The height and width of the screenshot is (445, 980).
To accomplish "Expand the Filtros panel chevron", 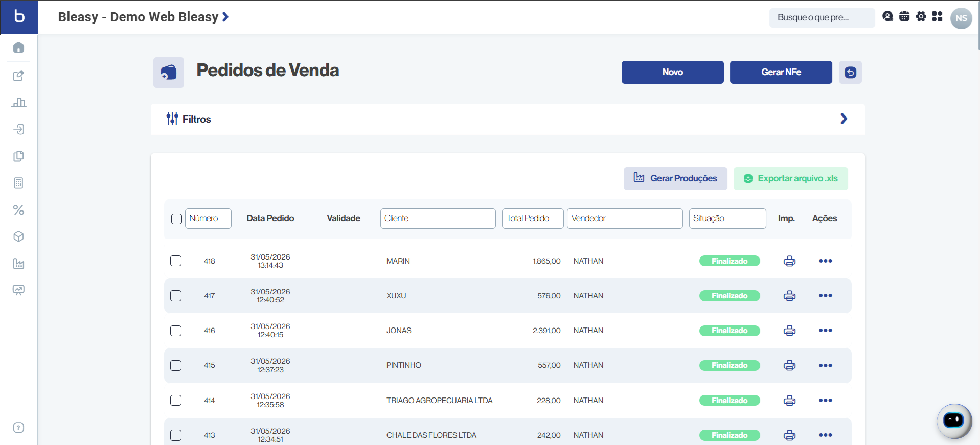I will 844,119.
